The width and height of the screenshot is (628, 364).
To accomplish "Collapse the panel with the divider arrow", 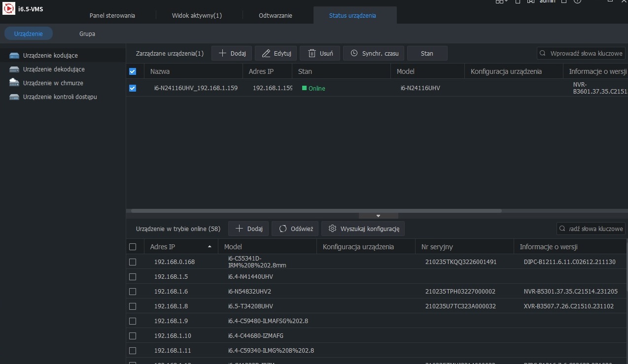I will (378, 216).
